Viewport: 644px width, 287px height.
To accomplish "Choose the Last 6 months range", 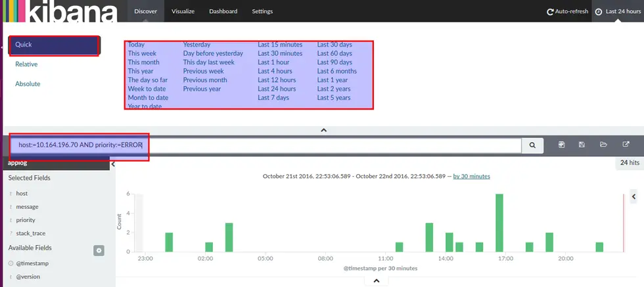I will pos(336,71).
